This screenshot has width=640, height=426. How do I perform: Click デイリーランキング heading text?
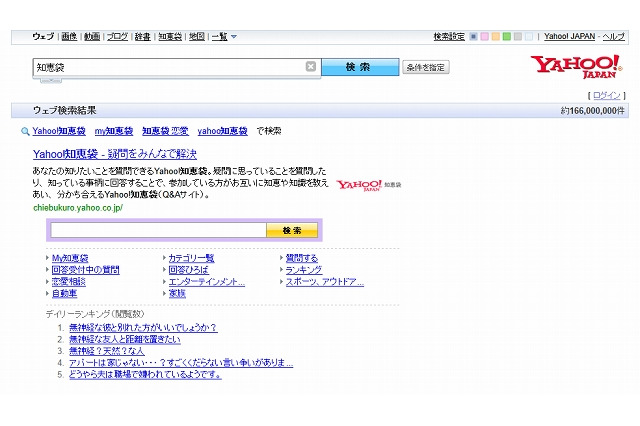95,314
